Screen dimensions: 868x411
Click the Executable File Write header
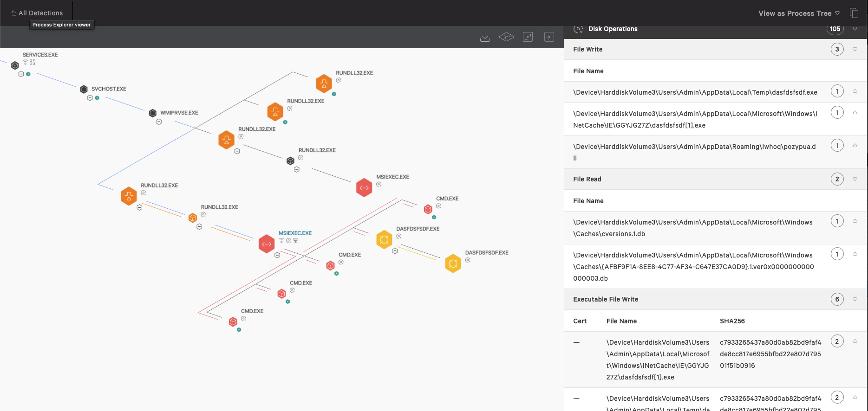click(715, 299)
